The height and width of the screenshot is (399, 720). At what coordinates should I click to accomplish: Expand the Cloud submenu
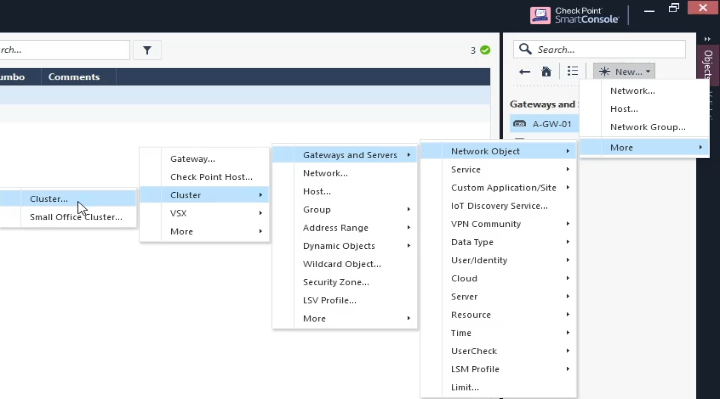pos(498,278)
